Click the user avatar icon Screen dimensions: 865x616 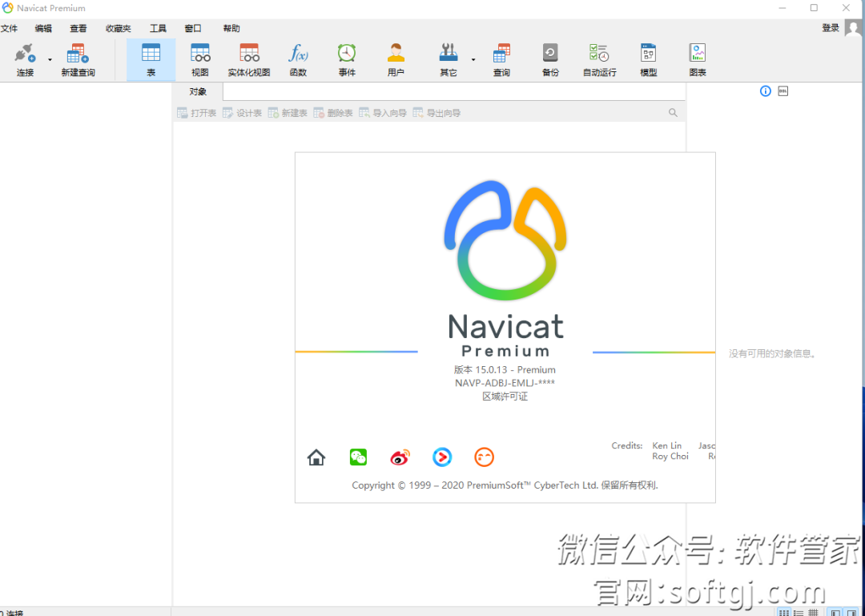click(854, 27)
